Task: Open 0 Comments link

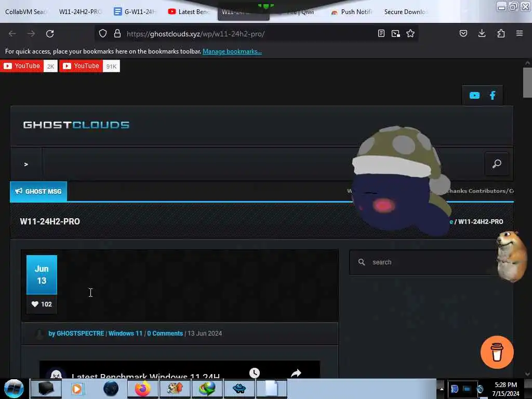Action: pyautogui.click(x=165, y=333)
